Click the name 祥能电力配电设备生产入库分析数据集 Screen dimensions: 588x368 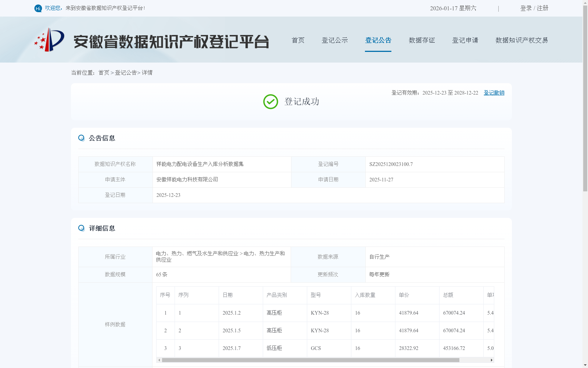tap(200, 164)
